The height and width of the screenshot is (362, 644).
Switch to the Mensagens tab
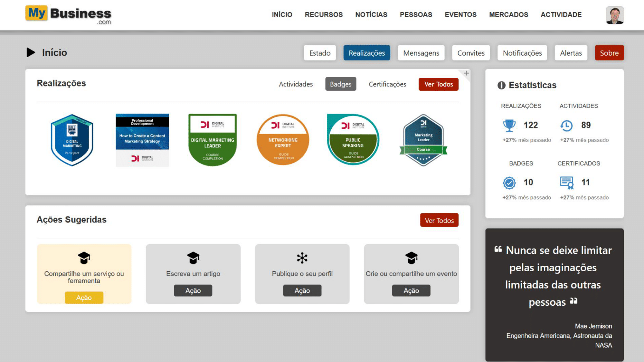[x=421, y=53]
